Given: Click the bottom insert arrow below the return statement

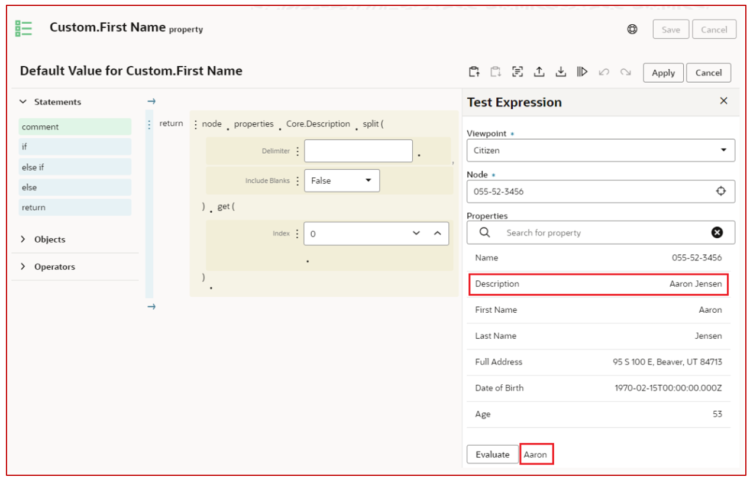Looking at the screenshot, I should [x=152, y=306].
